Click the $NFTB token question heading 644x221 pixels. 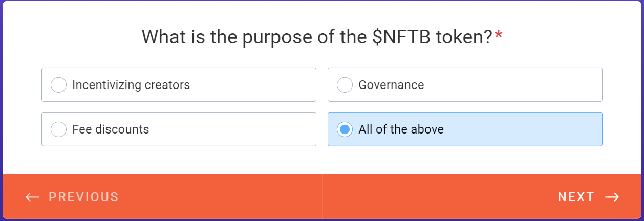tap(316, 37)
